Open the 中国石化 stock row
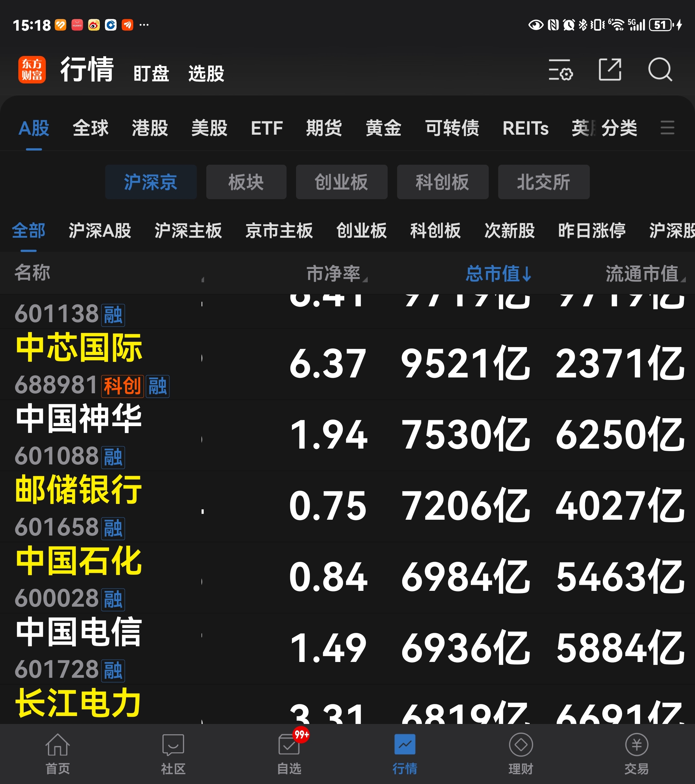This screenshot has height=784, width=695. pos(347,578)
